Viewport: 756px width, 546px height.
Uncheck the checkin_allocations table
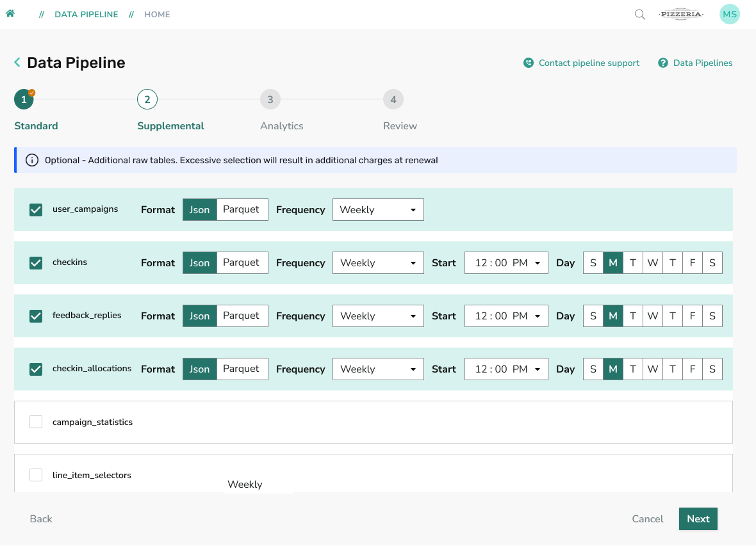click(x=36, y=369)
